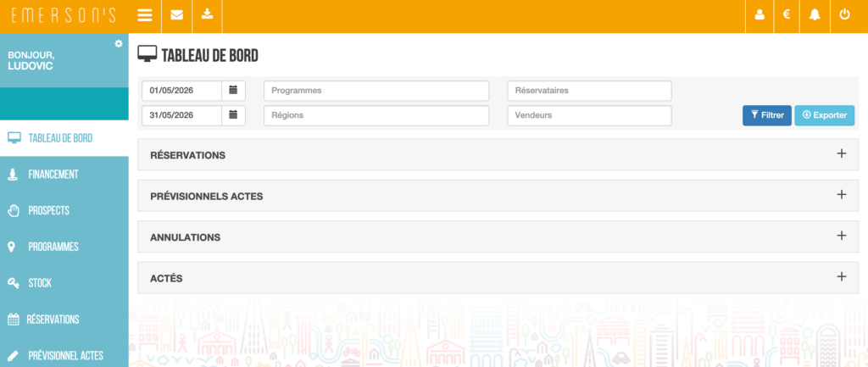The height and width of the screenshot is (367, 868).
Task: Click the Tableau de bord sidebar monitor icon
Action: pyautogui.click(x=14, y=138)
